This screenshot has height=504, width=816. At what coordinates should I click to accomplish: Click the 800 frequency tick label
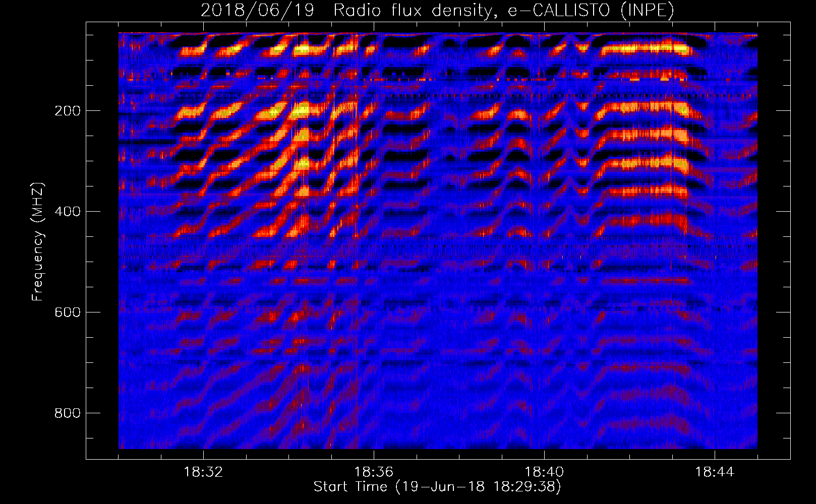point(68,413)
